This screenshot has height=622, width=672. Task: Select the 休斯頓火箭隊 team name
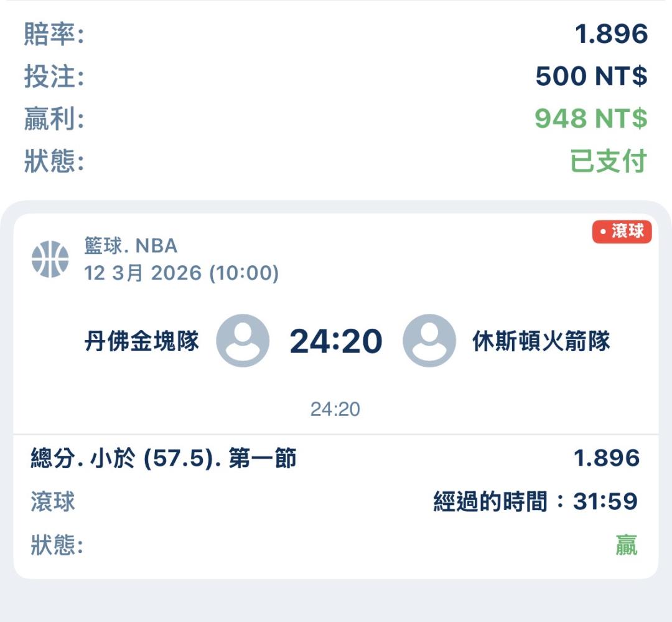[x=541, y=341]
